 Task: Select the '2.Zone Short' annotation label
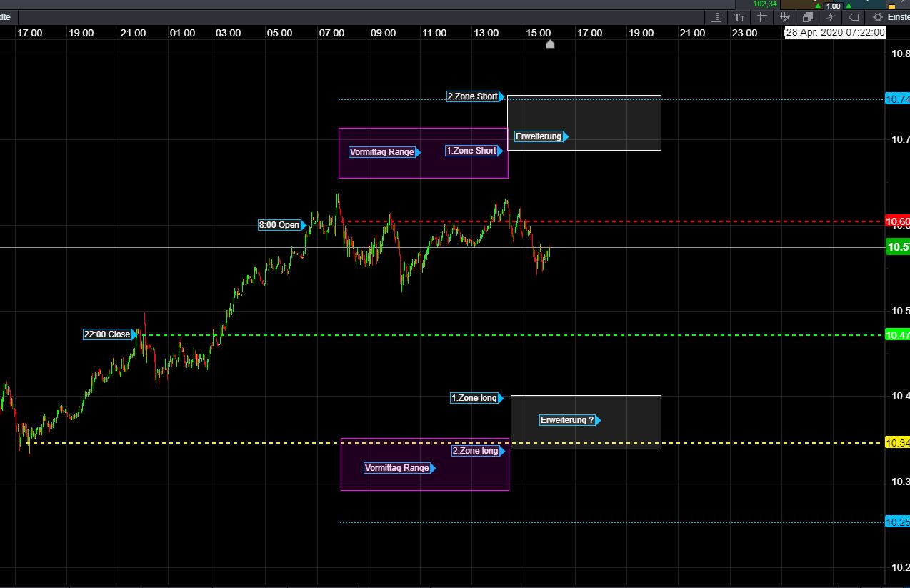click(x=473, y=96)
